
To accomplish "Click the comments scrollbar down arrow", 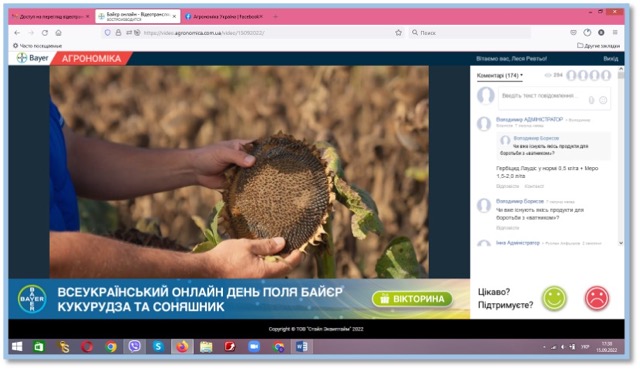I will (x=621, y=243).
